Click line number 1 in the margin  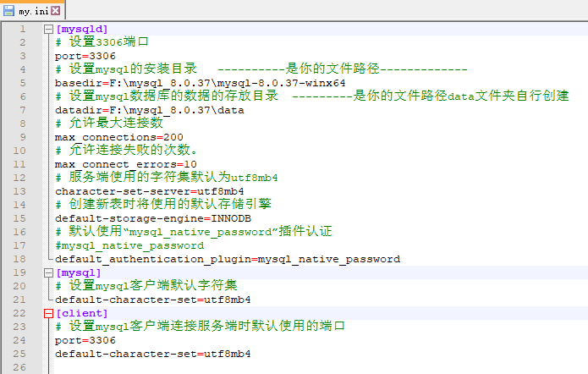click(23, 29)
